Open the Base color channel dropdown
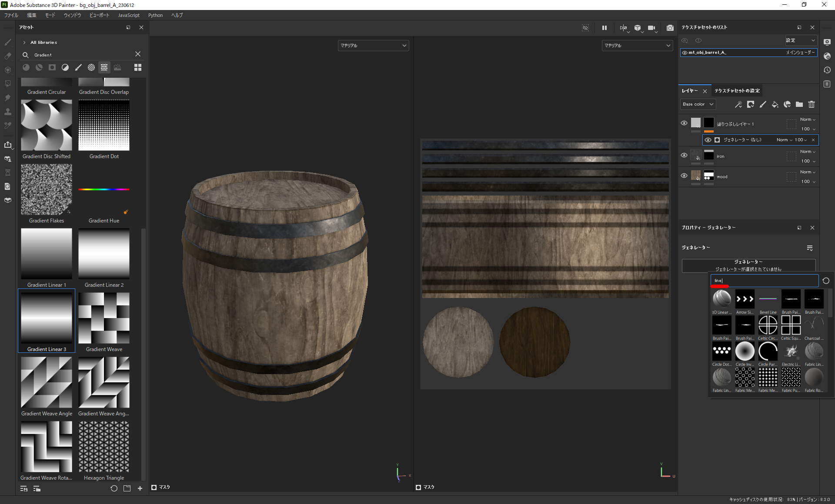The width and height of the screenshot is (835, 504). coord(698,104)
